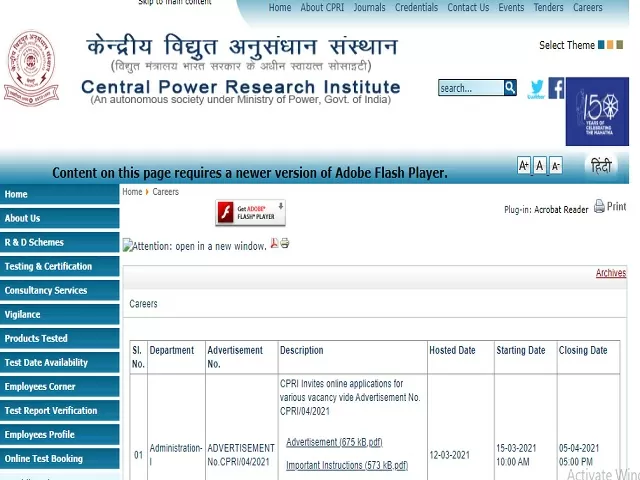Open Important Instructions (573 kB.pdf) link
This screenshot has width=640, height=480.
[x=347, y=465]
